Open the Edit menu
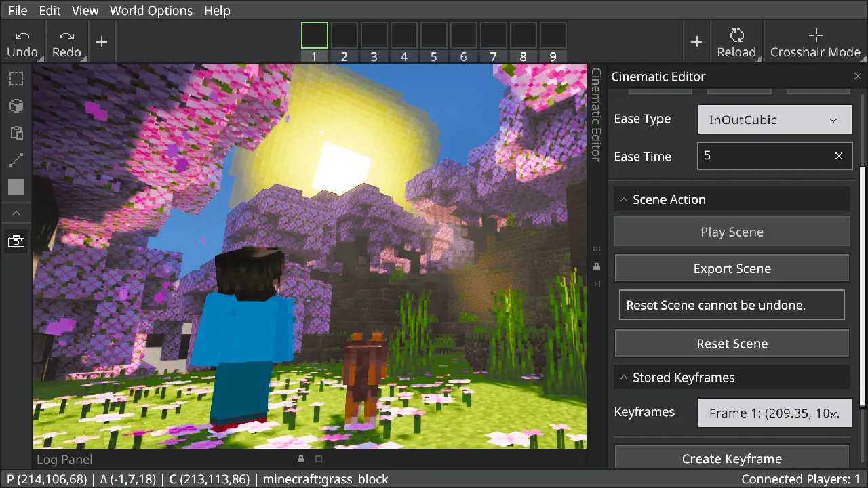Viewport: 868px width, 488px height. (x=50, y=10)
